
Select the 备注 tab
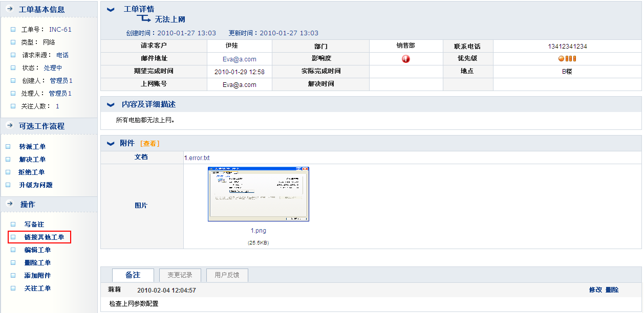tap(133, 275)
